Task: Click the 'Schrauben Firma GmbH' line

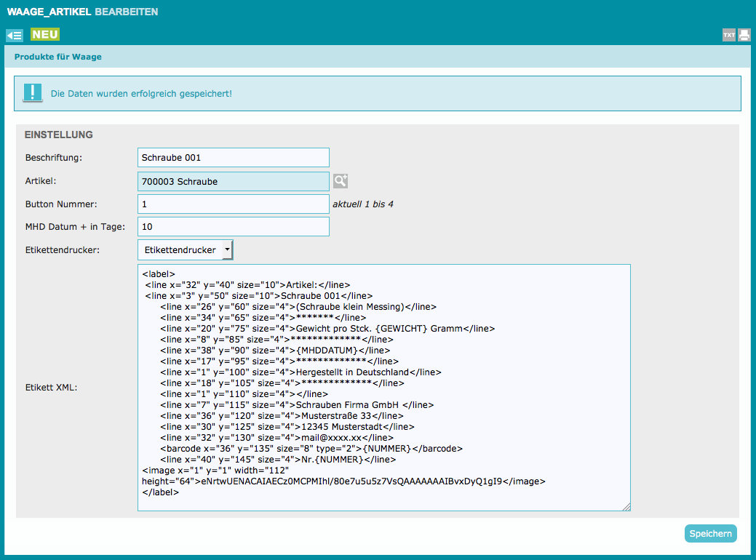Action: coord(297,405)
